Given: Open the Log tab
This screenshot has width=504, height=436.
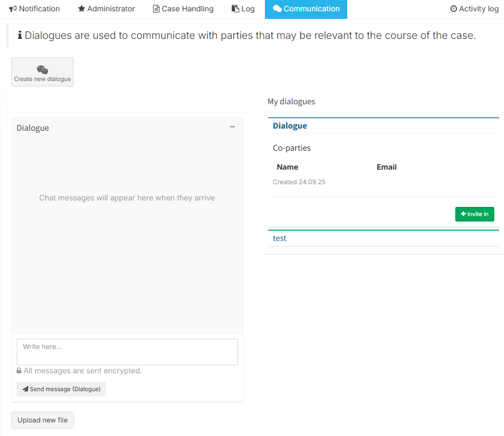Looking at the screenshot, I should click(x=248, y=9).
